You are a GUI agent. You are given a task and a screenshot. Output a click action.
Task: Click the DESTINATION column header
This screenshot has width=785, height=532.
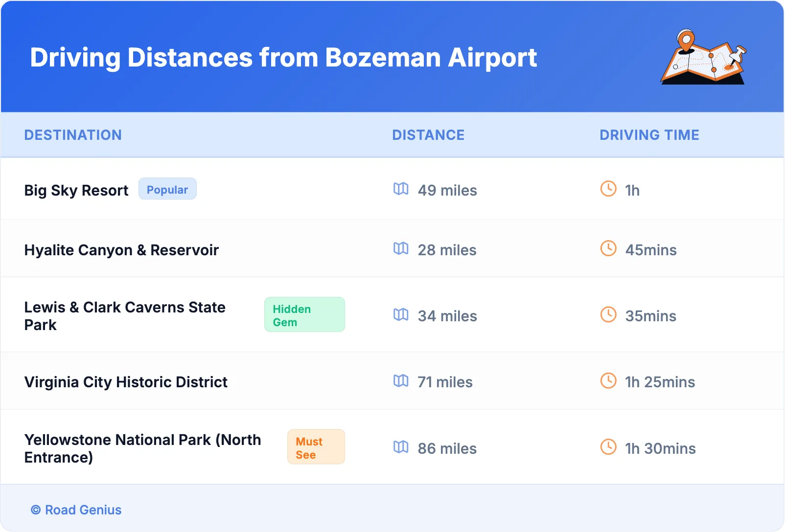[73, 135]
